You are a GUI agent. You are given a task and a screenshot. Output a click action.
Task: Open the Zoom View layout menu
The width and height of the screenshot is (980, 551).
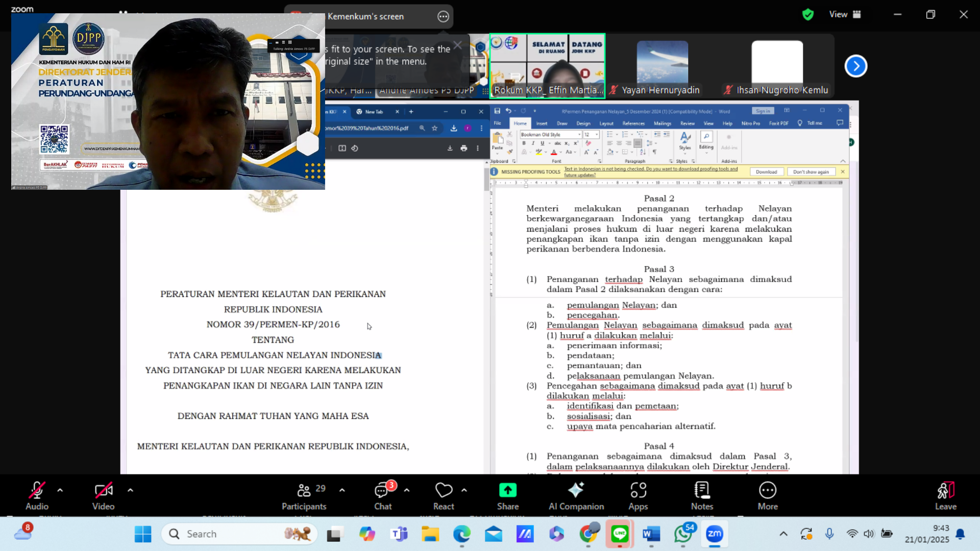(845, 14)
